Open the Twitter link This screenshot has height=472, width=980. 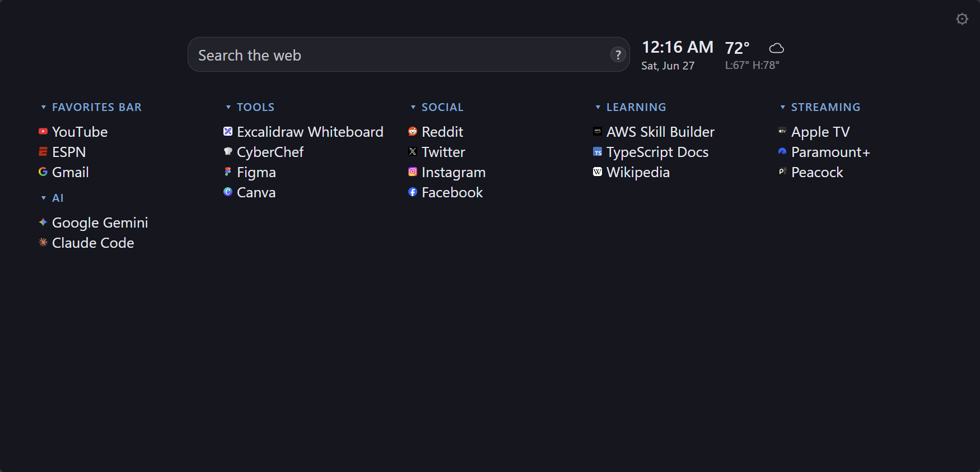point(444,152)
